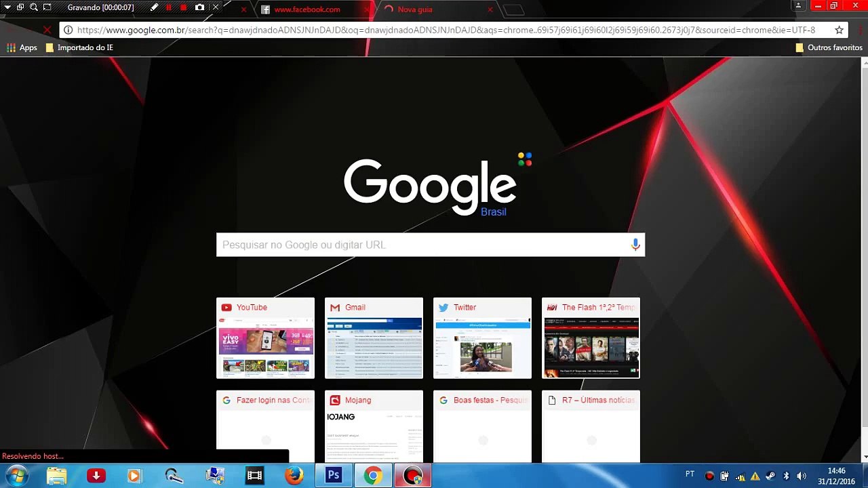Click the recorder screen-region selection icon

pos(47,7)
